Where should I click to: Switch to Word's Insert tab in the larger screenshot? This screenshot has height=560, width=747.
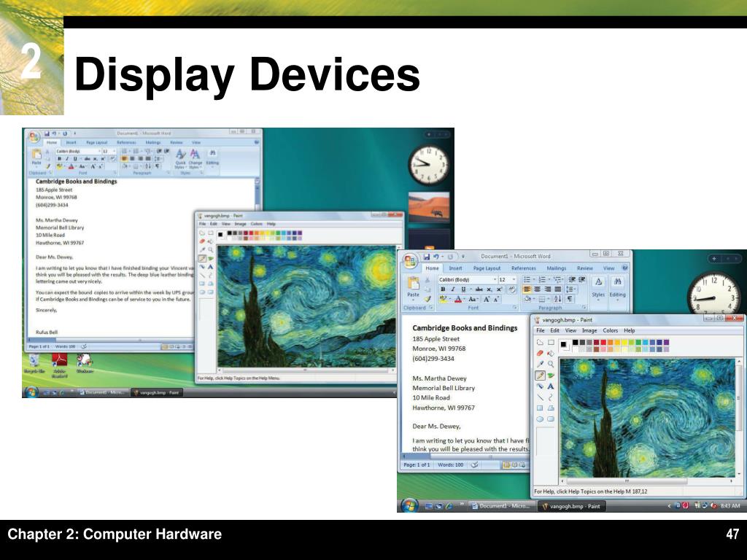(455, 268)
